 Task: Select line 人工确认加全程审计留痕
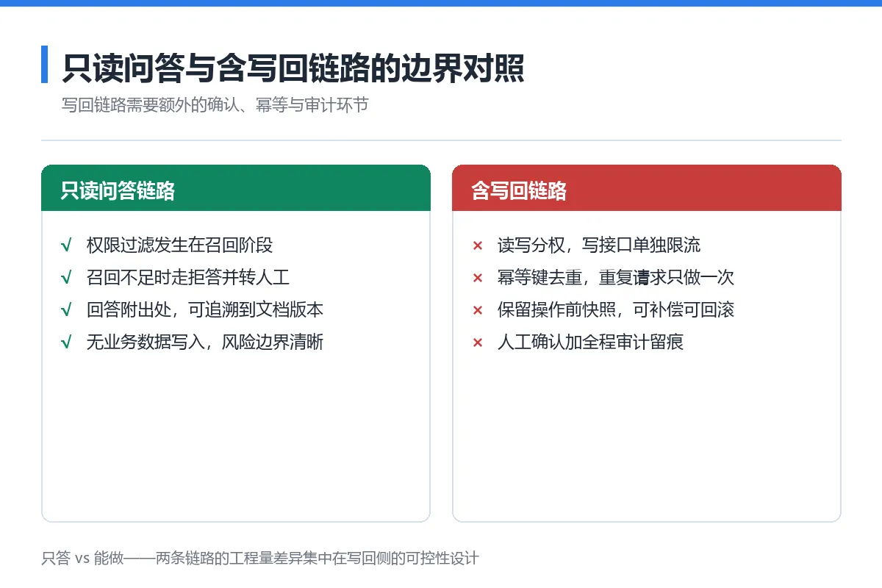click(590, 342)
